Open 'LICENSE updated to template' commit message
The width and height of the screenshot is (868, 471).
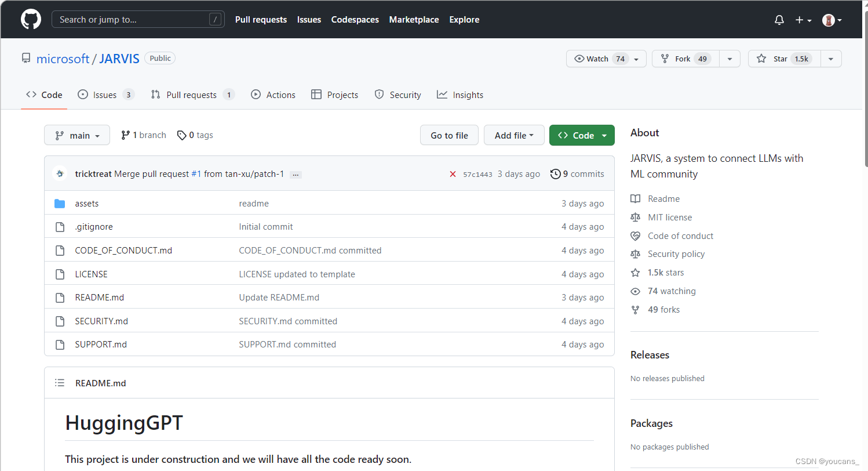pyautogui.click(x=297, y=274)
